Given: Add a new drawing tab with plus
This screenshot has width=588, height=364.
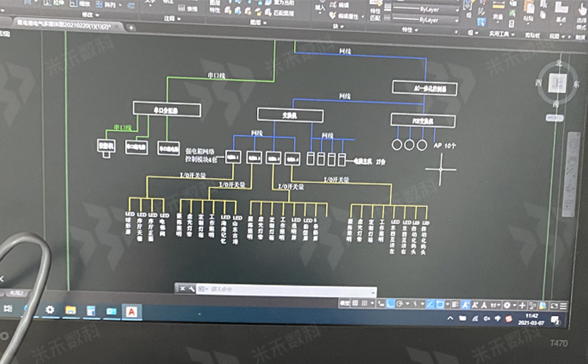Looking at the screenshot, I should pos(131,27).
